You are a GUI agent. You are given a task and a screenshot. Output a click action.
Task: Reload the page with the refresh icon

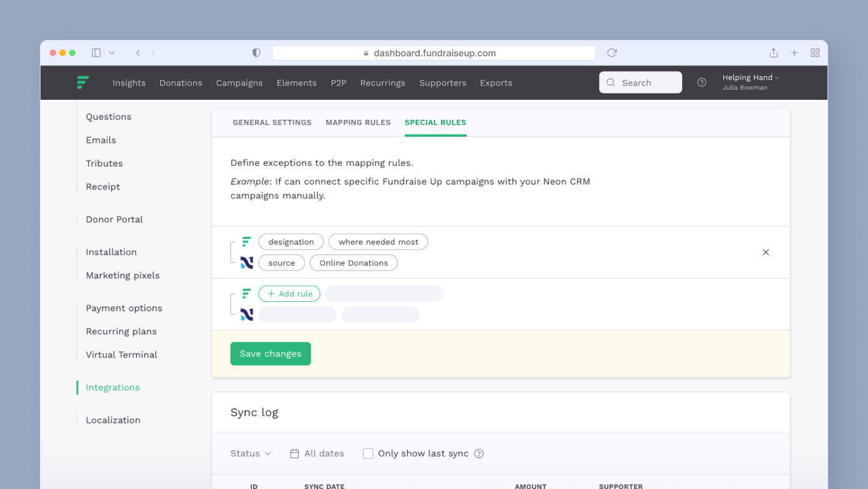612,53
